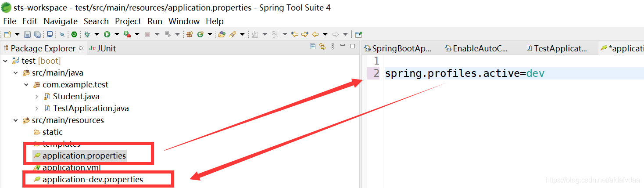Collapse the test [boot] project node

point(5,61)
